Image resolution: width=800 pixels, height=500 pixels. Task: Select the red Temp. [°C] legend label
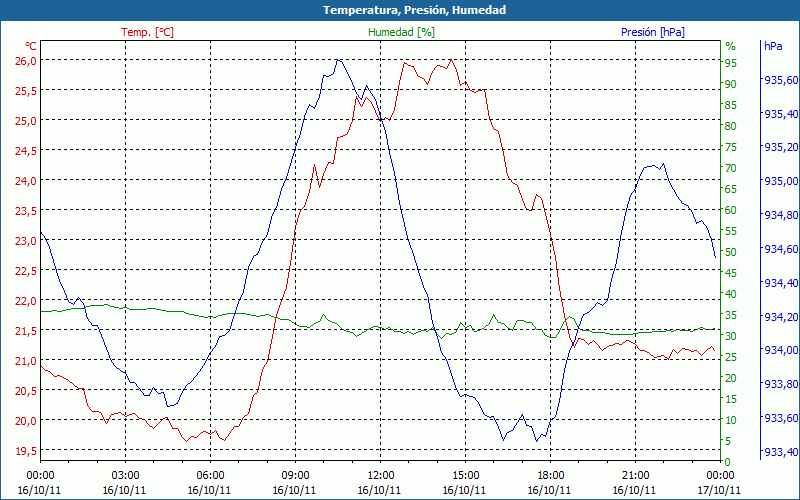pos(147,32)
